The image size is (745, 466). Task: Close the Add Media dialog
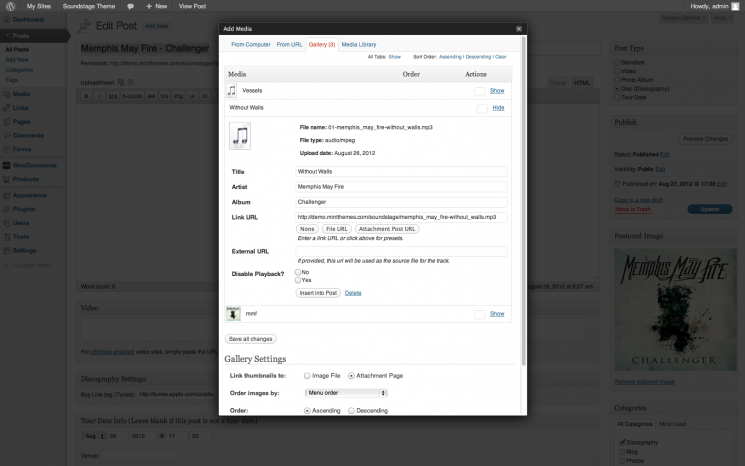pos(519,29)
